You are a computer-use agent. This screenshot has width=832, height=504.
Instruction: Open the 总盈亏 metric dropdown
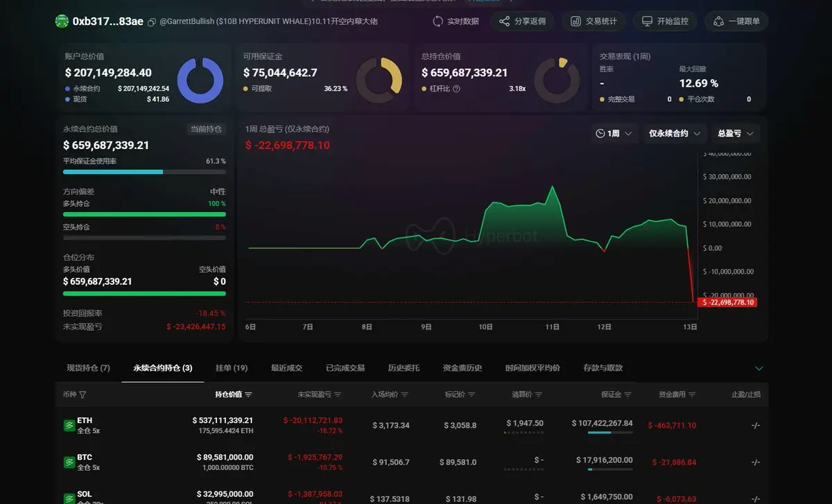(736, 133)
